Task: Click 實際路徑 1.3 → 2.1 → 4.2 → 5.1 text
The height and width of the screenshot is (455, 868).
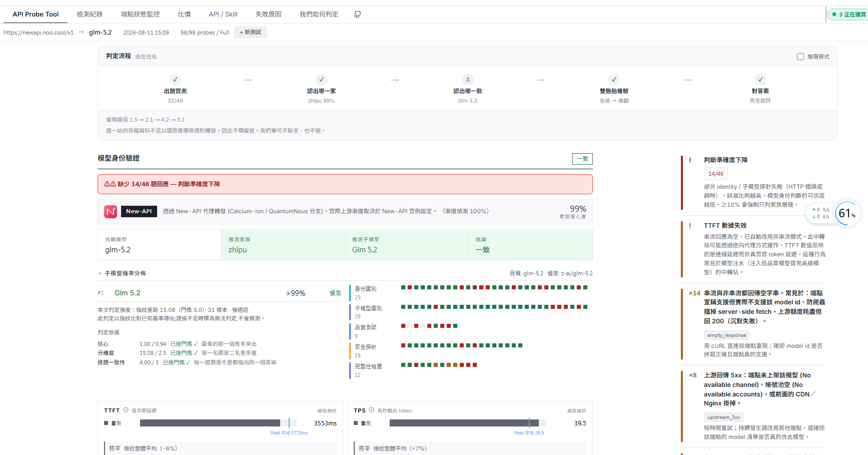Action: coord(146,120)
